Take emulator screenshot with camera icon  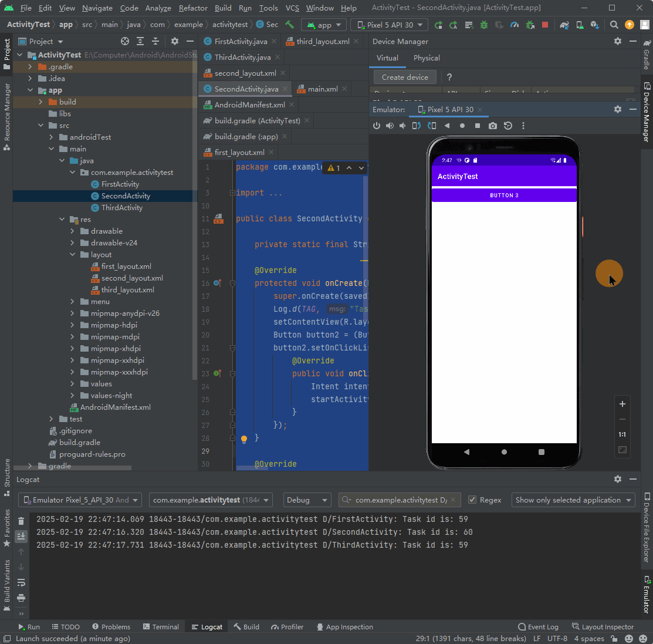(493, 126)
